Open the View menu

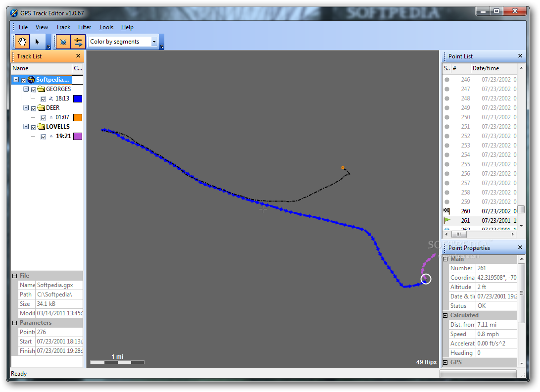42,27
